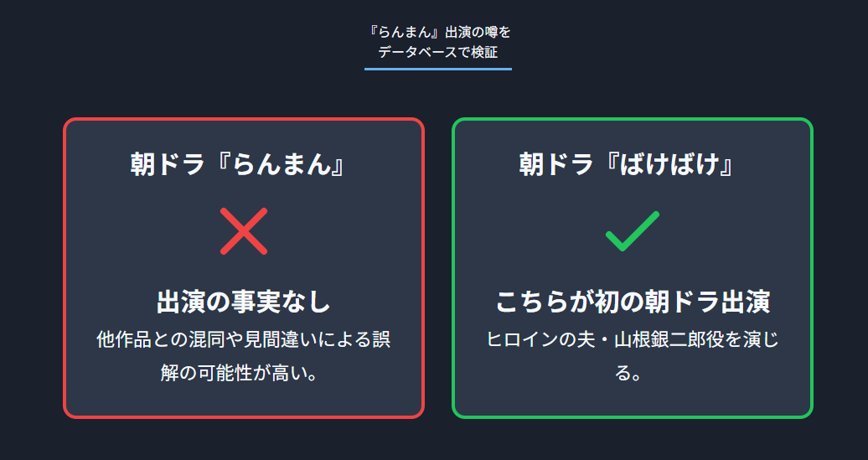Click the blue underline beneath the header

click(x=438, y=69)
